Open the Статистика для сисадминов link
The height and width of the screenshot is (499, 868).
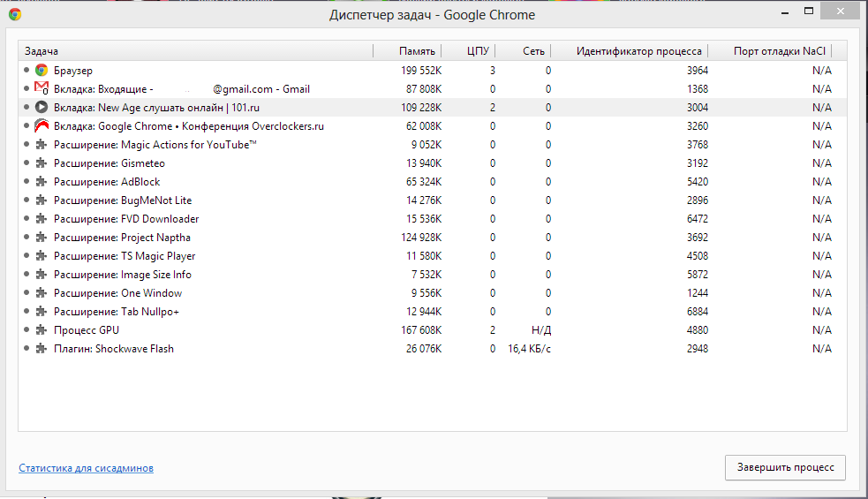point(86,468)
